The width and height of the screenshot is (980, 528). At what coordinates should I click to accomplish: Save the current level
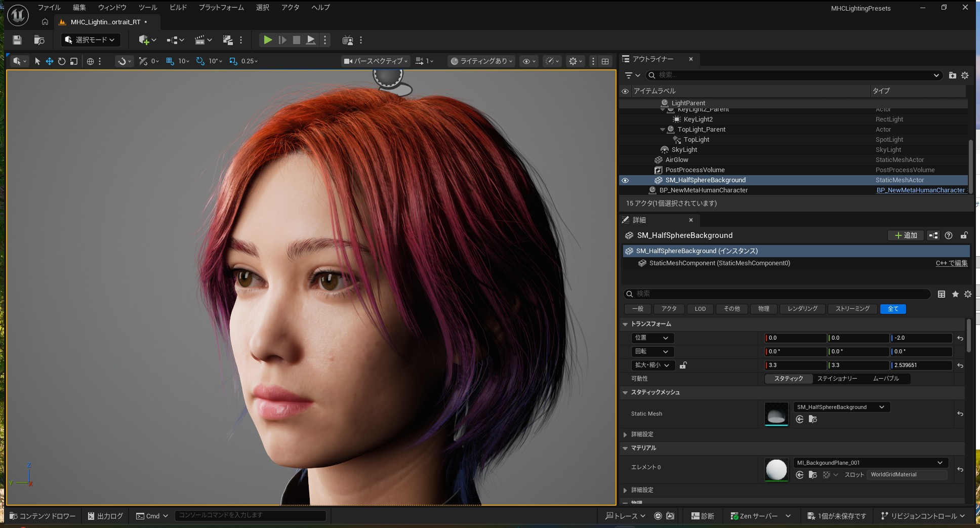pyautogui.click(x=17, y=40)
